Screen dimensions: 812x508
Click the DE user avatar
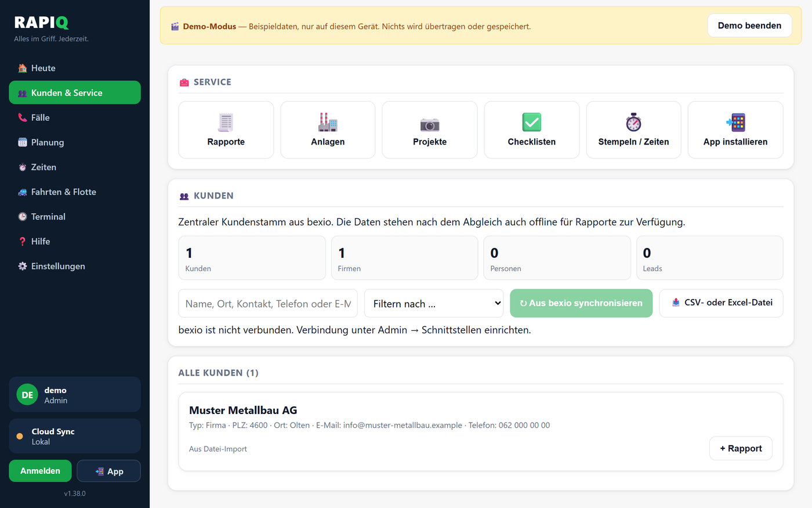pos(27,395)
